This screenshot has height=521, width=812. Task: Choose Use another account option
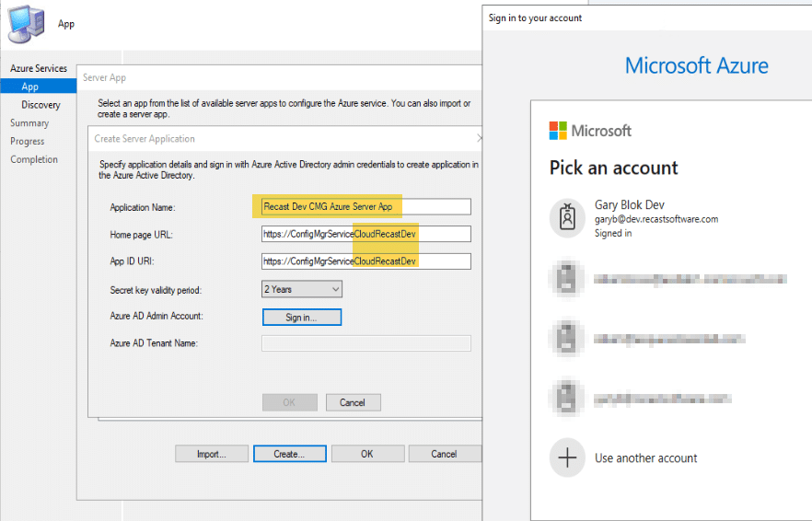(645, 457)
